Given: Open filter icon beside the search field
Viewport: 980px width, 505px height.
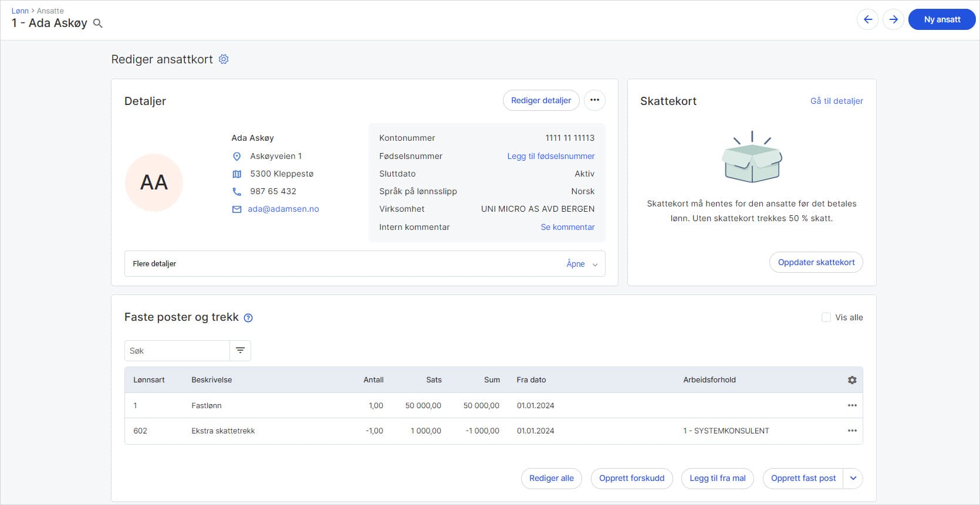Looking at the screenshot, I should (x=240, y=351).
